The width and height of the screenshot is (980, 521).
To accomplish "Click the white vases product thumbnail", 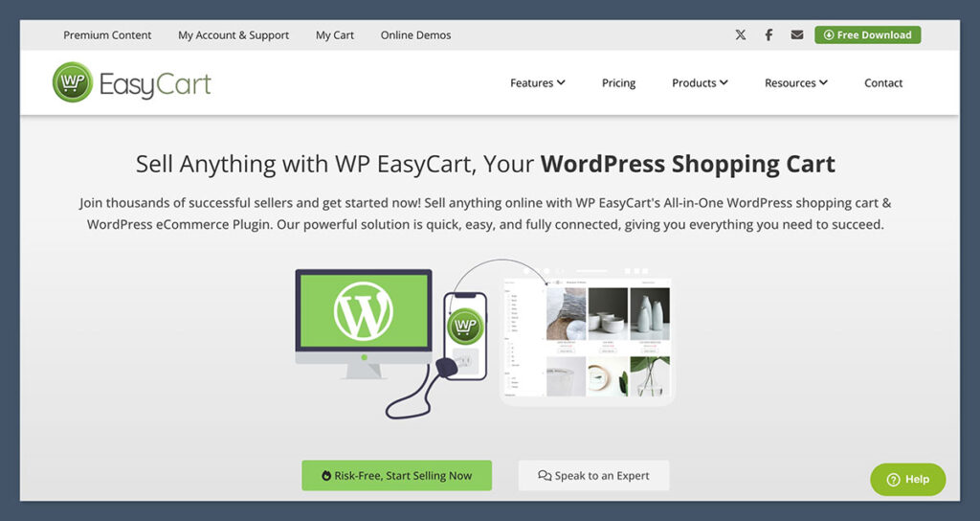I will point(650,312).
